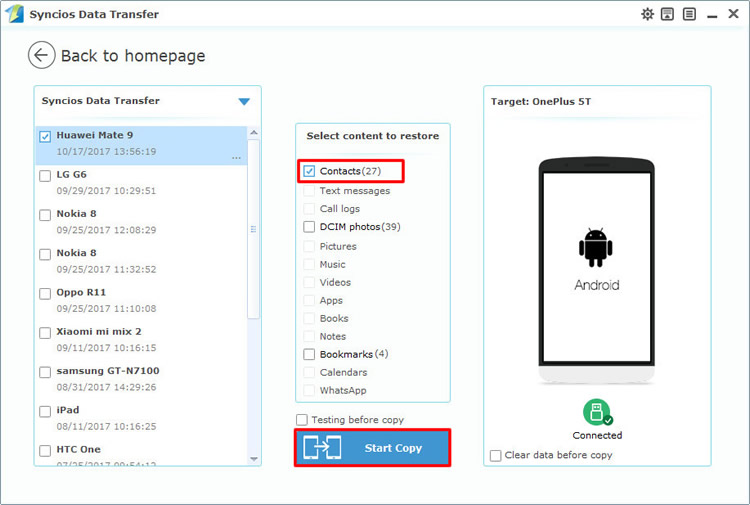Click the Connected USB status icon
This screenshot has height=505, width=750.
click(597, 412)
